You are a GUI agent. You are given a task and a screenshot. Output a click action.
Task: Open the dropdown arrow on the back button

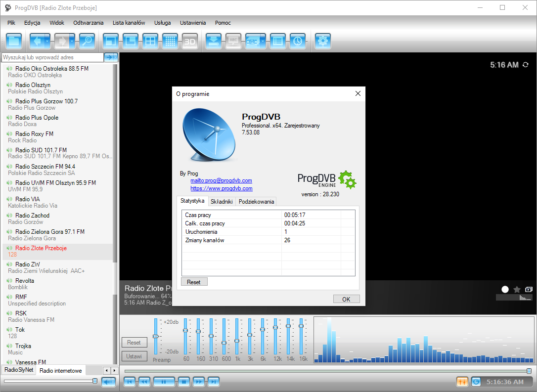pos(47,41)
